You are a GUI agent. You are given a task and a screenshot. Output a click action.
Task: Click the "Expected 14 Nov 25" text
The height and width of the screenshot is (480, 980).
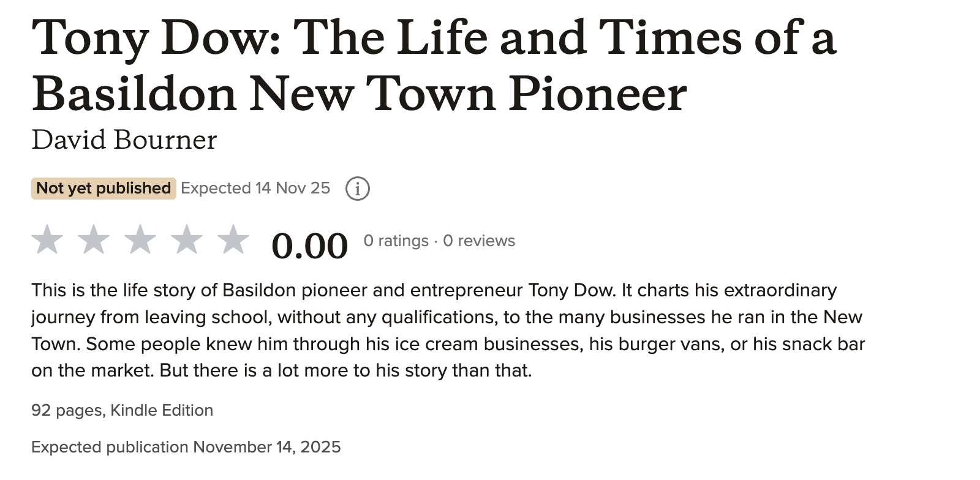255,188
